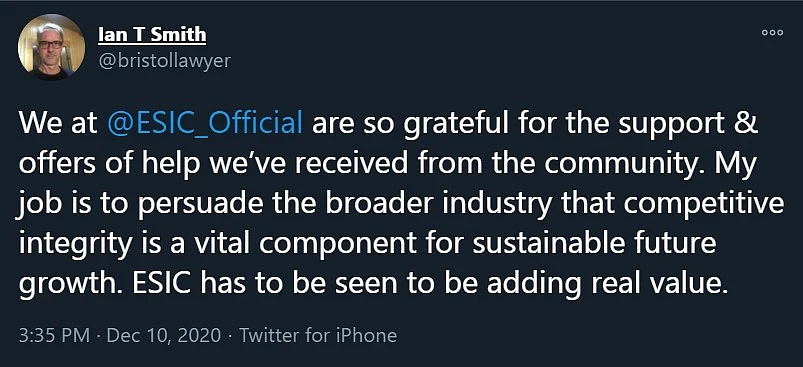Click "ESIC has to be seen" sentence
This screenshot has width=803, height=367.
(256, 284)
